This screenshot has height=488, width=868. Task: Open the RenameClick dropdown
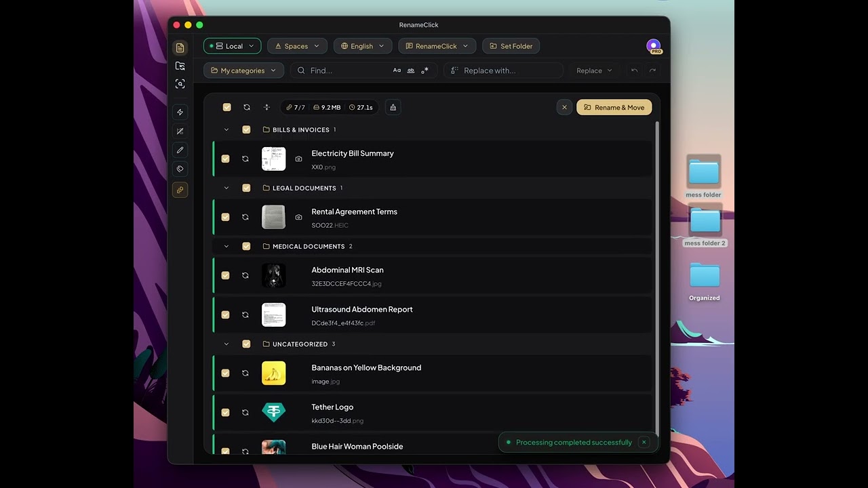437,46
